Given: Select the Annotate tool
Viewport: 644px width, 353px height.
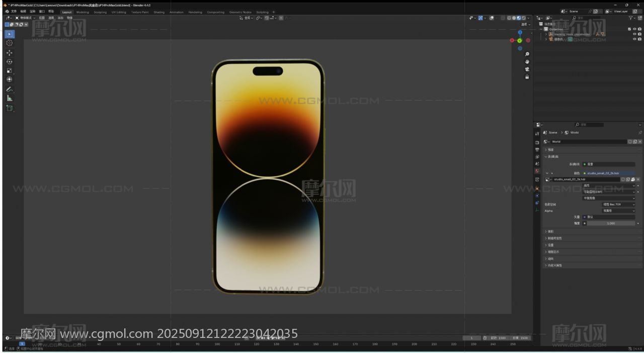Looking at the screenshot, I should click(10, 90).
